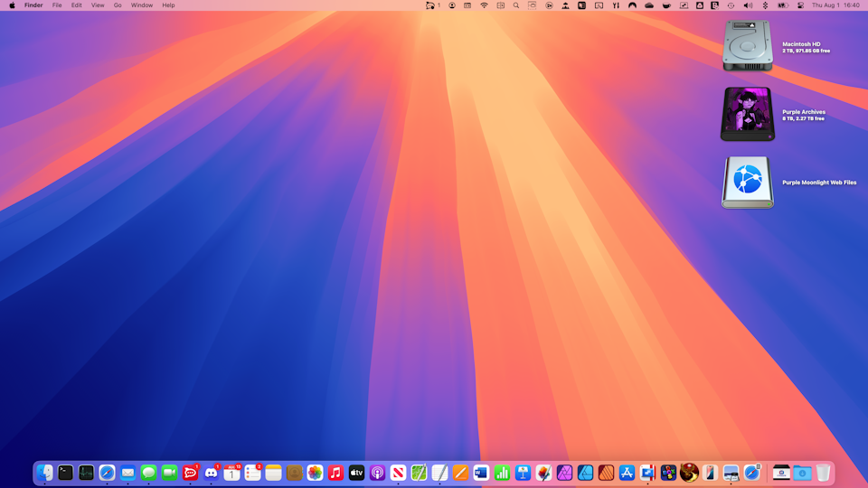Image resolution: width=868 pixels, height=488 pixels.
Task: Open the Trash in the Dock
Action: (x=823, y=473)
